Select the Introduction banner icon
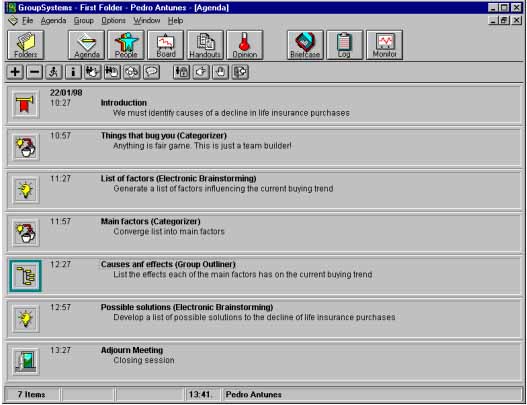527x405 pixels. tap(26, 104)
